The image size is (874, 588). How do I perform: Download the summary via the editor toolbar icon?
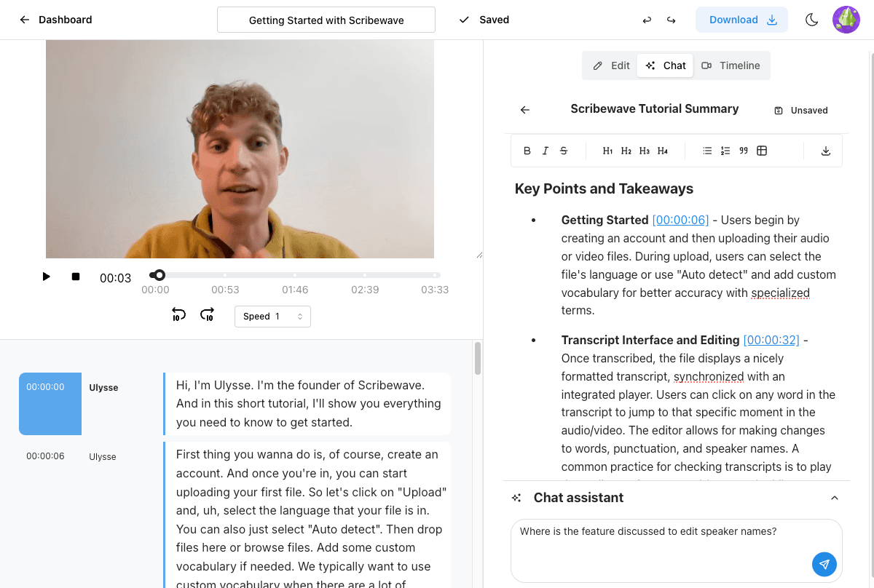pyautogui.click(x=825, y=151)
